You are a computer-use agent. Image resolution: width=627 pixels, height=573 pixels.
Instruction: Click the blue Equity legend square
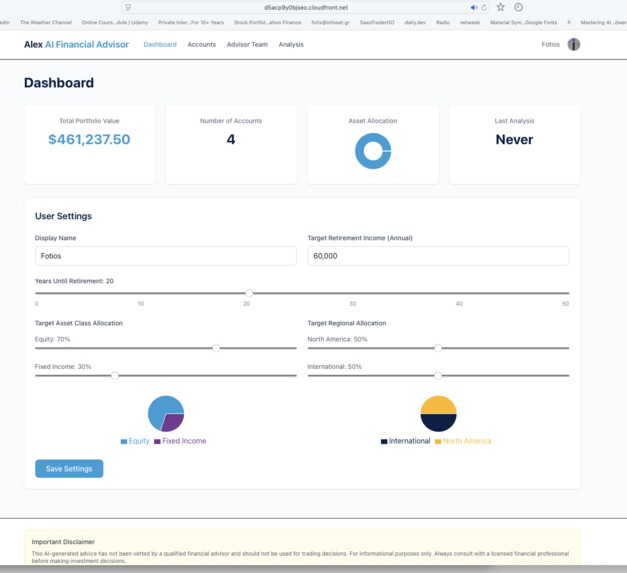click(124, 441)
